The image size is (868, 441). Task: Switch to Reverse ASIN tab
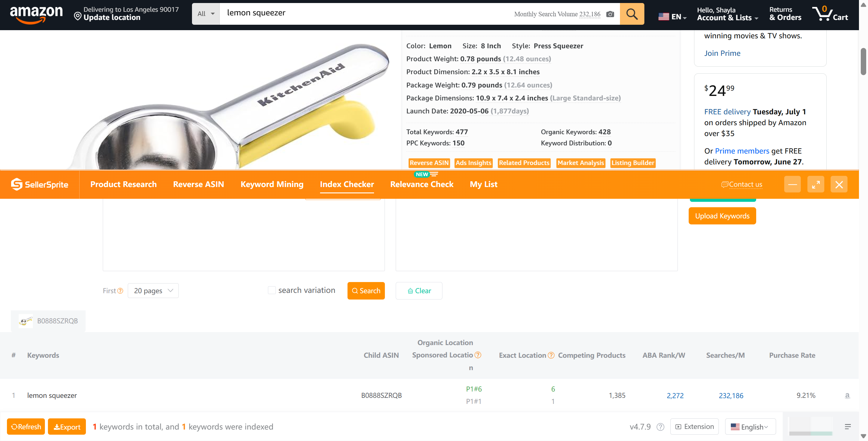click(199, 184)
